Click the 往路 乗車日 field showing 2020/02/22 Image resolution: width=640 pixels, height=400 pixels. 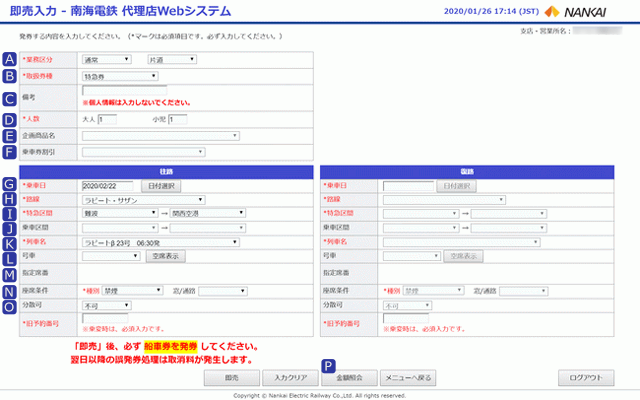click(108, 186)
